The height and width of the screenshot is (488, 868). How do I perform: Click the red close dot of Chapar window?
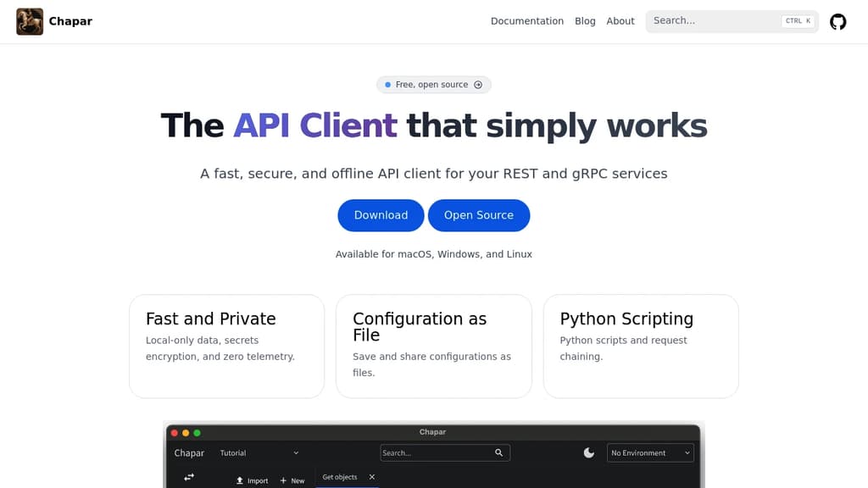pyautogui.click(x=175, y=433)
